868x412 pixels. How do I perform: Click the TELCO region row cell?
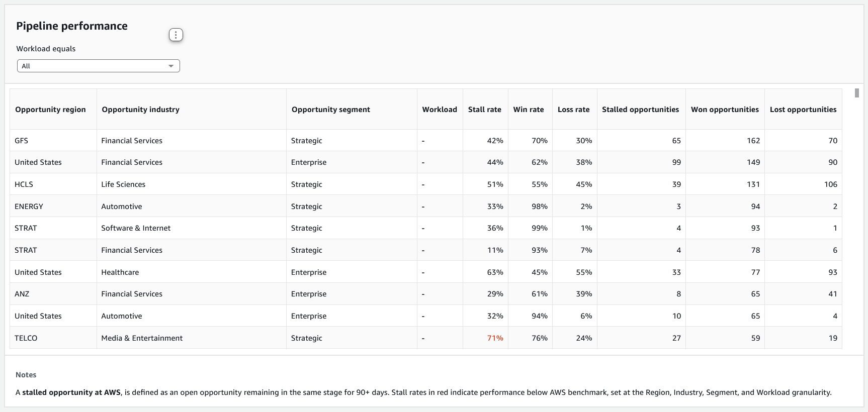(x=26, y=338)
